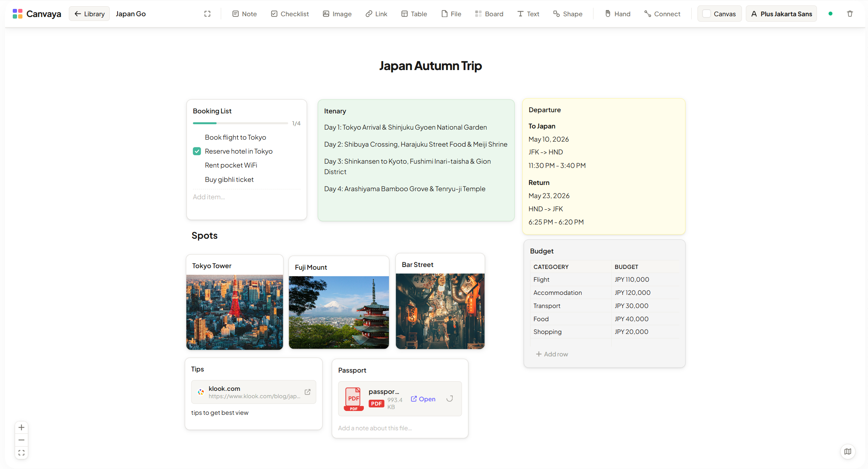Select the Table tool
This screenshot has width=868, height=469.
tap(414, 14)
